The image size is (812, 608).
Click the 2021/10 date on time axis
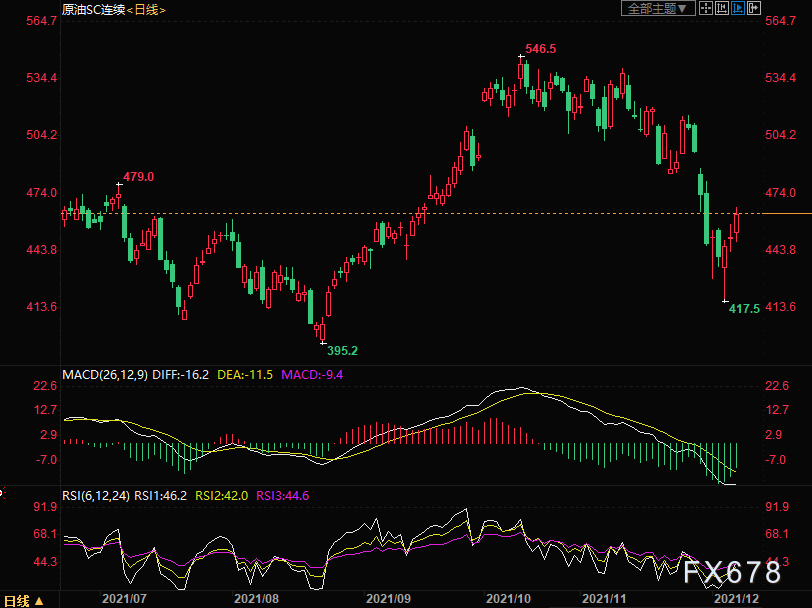click(509, 599)
